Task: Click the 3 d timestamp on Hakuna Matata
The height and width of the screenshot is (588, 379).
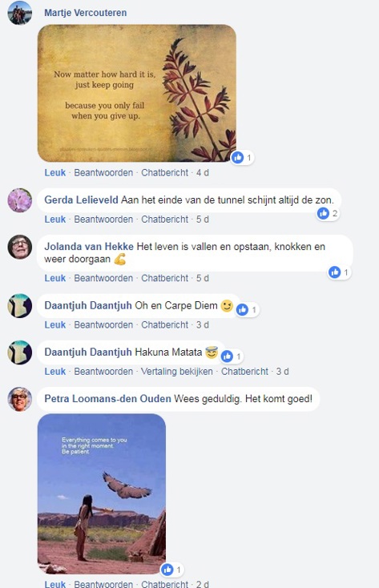Action: [x=283, y=372]
